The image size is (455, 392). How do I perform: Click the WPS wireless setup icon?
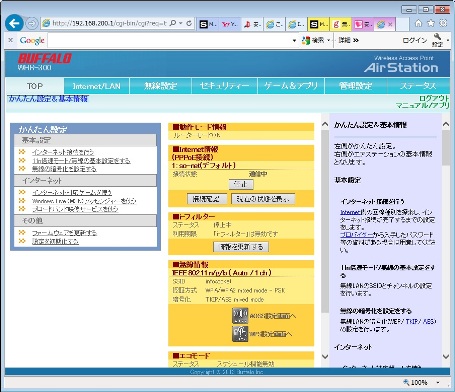click(x=240, y=334)
